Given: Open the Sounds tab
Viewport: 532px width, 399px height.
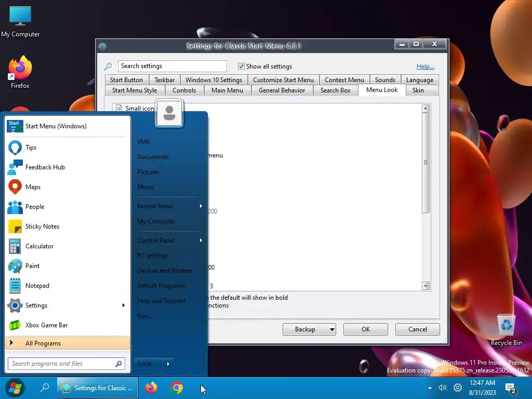Looking at the screenshot, I should pos(385,79).
